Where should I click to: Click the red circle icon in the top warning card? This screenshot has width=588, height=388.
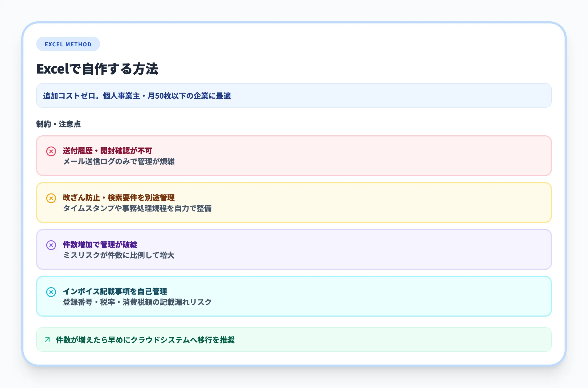[51, 151]
